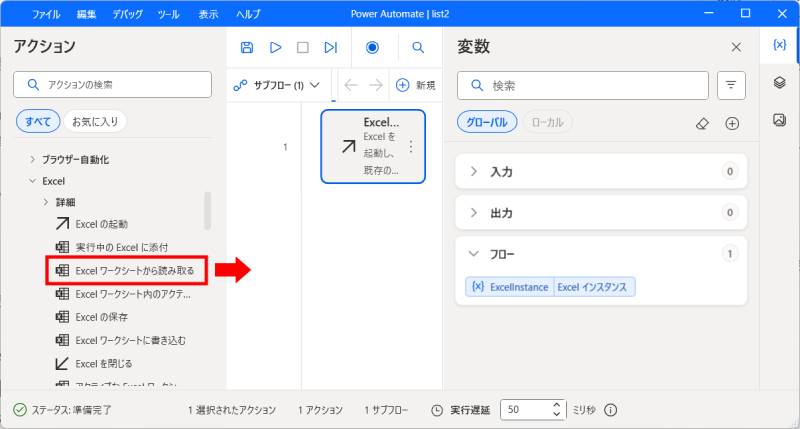The width and height of the screenshot is (800, 429).
Task: Select Excel ワークシート内のアクテ... action
Action: click(123, 294)
